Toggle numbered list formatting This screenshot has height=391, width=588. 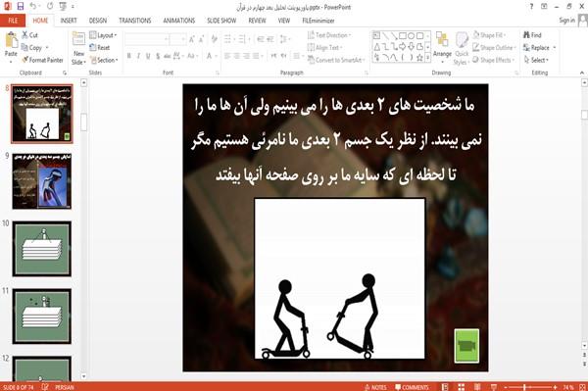[243, 39]
